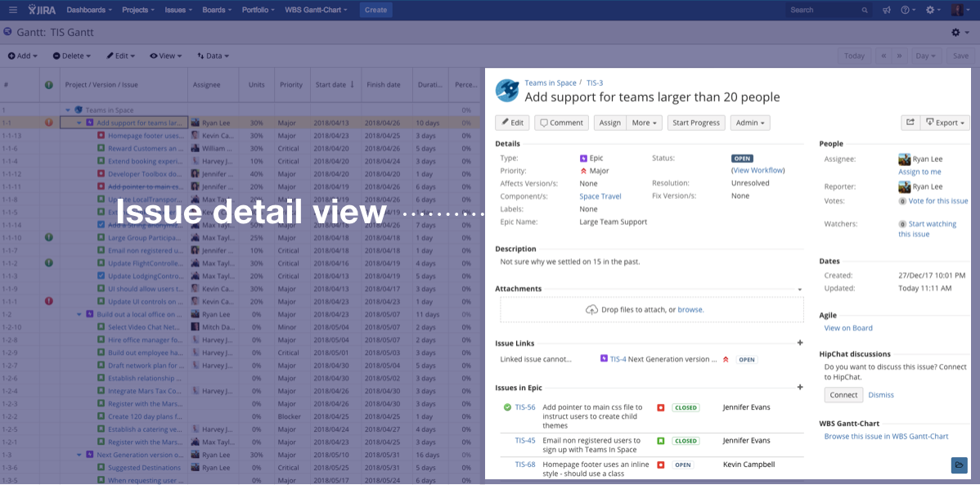Click the red warning icon on row 1-1
The image size is (980, 485).
49,123
